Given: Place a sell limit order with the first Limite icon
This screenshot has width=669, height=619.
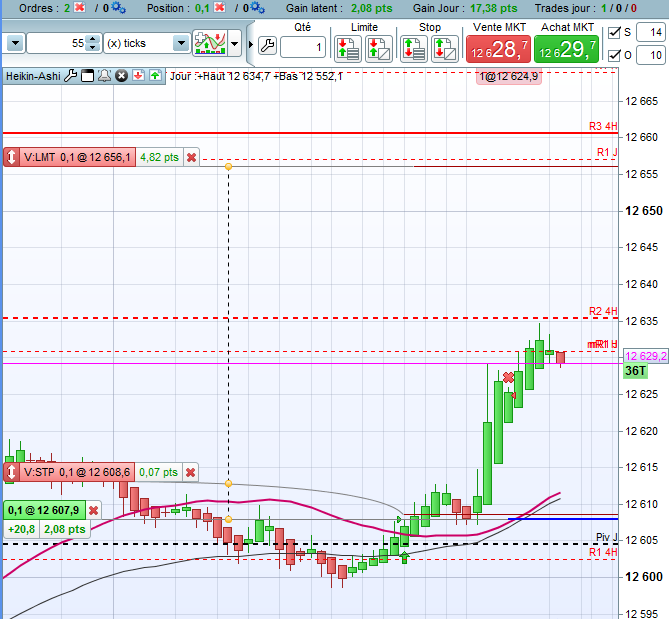Looking at the screenshot, I should (347, 49).
